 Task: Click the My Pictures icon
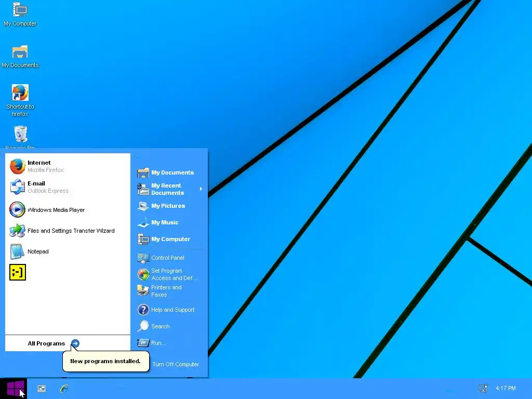pyautogui.click(x=143, y=206)
